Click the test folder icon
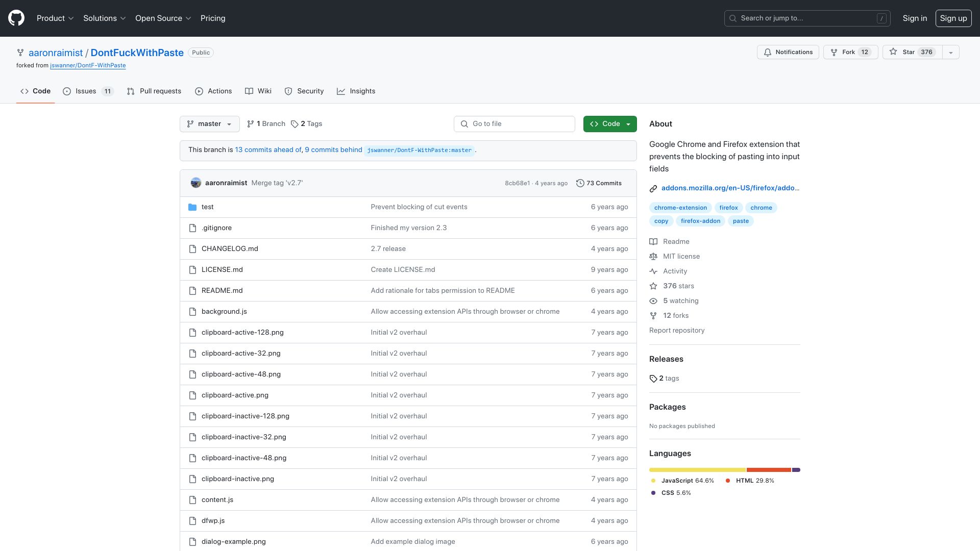The image size is (980, 551). [x=192, y=207]
